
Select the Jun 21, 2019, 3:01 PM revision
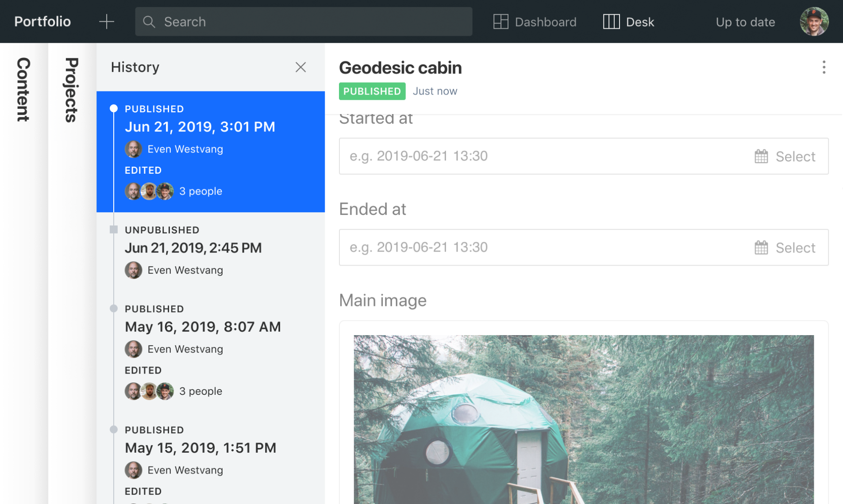211,152
